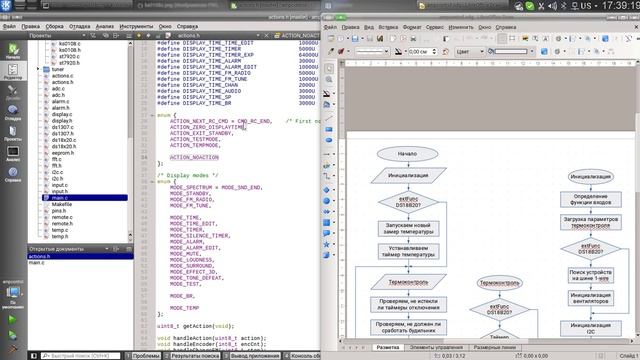Open the fill type Цвет dropdown
This screenshot has height=360, width=640.
[x=470, y=51]
